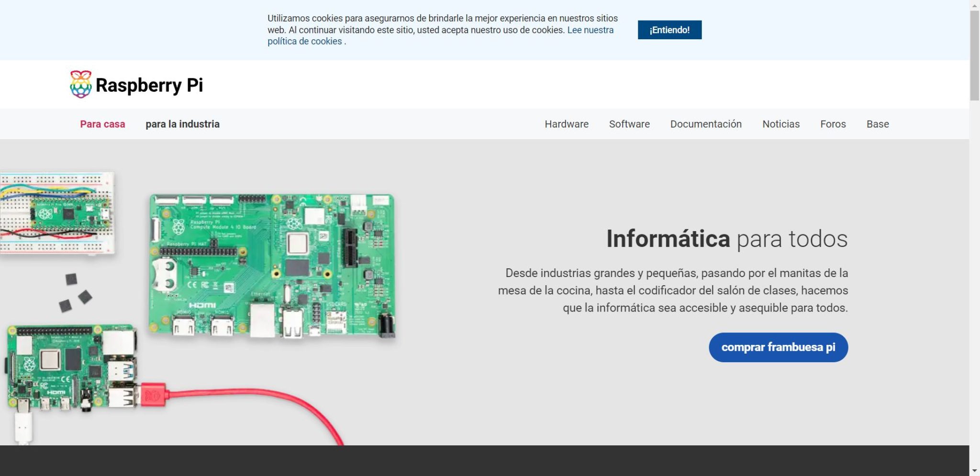Click the Raspberry Pi wordmark to go home

pos(149,85)
